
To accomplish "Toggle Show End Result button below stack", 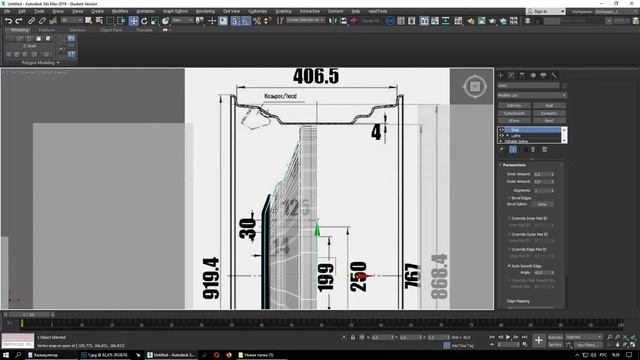I will click(x=513, y=150).
